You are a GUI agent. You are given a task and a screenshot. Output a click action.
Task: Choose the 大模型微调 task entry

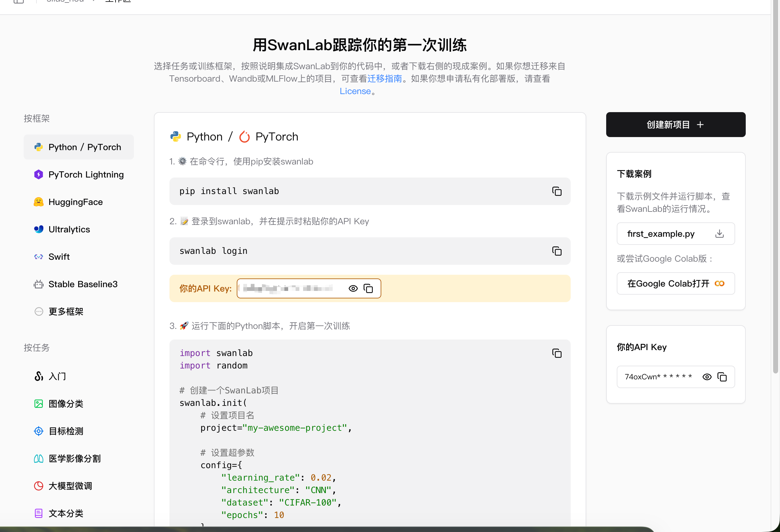click(70, 486)
